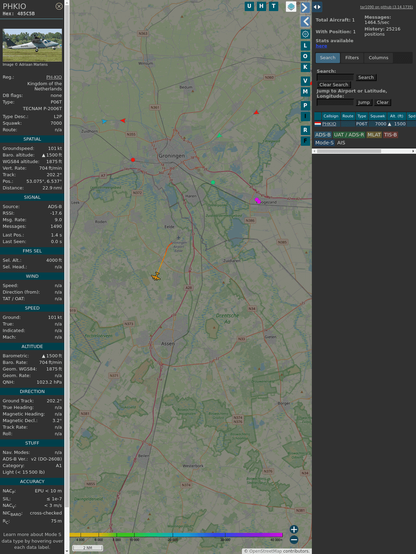Click the altitude color scale bar

tap(176, 535)
